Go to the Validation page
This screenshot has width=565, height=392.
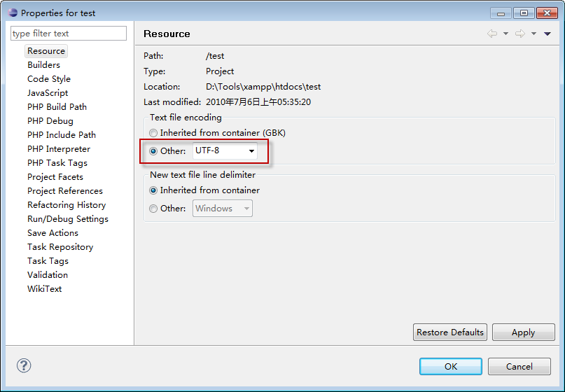point(48,275)
